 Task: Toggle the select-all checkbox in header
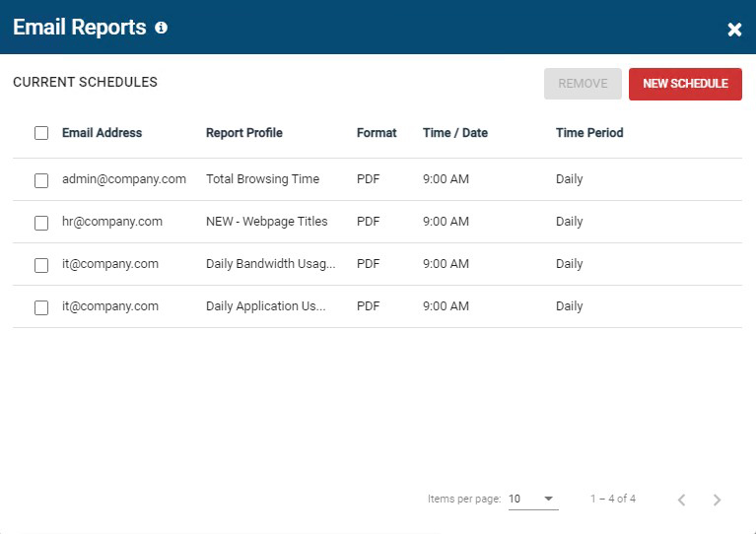tap(41, 133)
